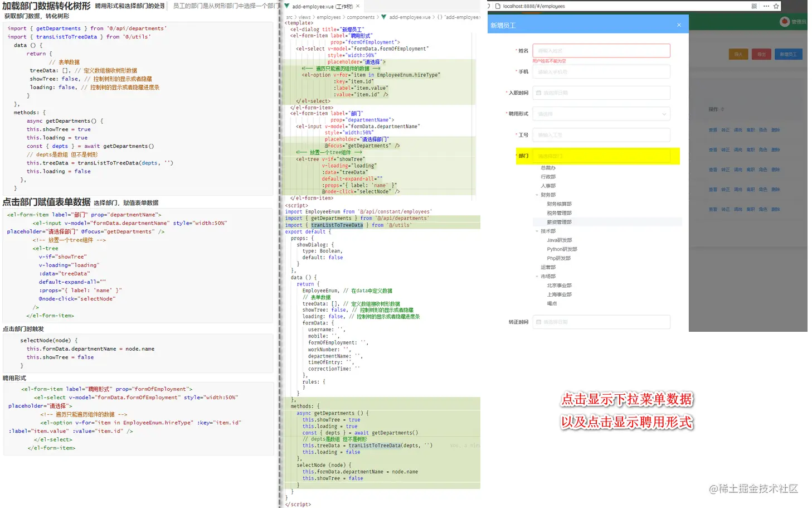Close the add-employee.vue editor tab
Viewport: 812px width, 508px height.
point(358,6)
